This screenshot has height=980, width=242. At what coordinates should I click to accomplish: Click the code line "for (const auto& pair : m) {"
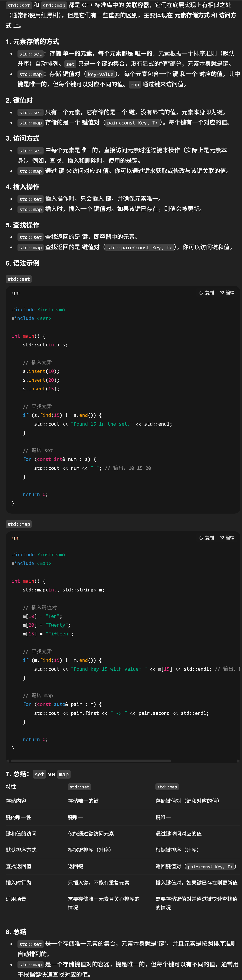click(x=62, y=704)
